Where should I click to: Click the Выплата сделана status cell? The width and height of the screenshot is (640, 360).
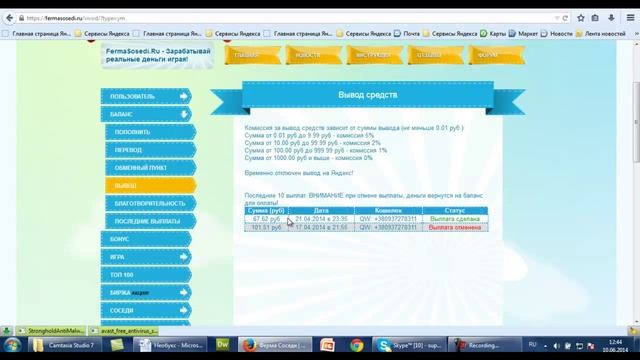point(455,219)
